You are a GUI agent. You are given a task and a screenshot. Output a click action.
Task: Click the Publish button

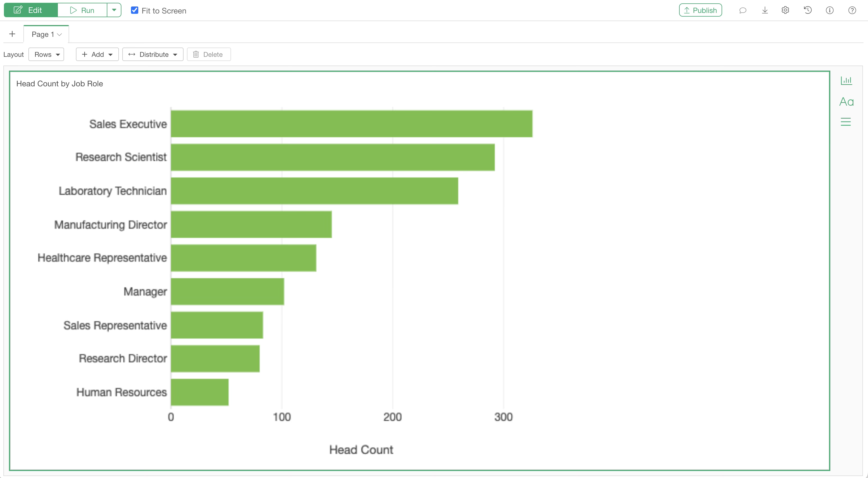(x=700, y=10)
